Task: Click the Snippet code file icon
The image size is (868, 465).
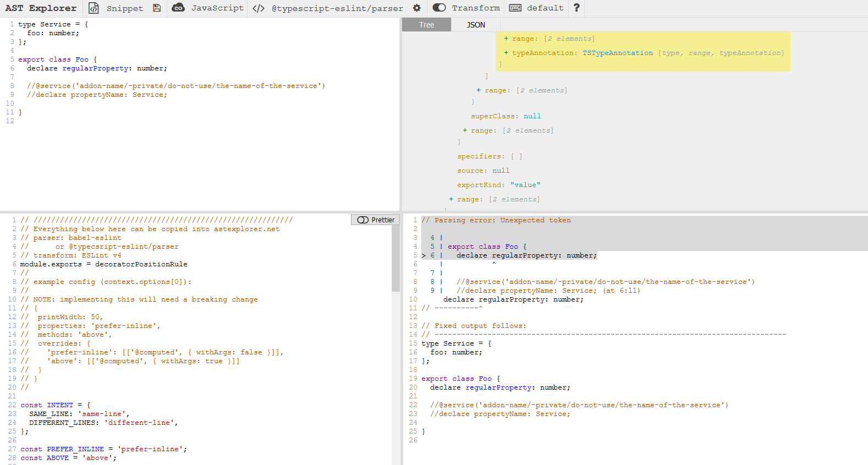Action: pyautogui.click(x=94, y=8)
